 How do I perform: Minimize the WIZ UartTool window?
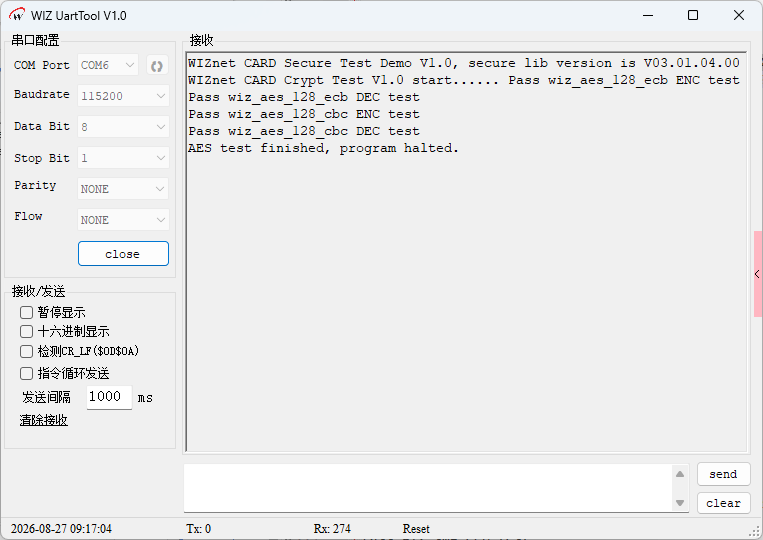click(648, 15)
